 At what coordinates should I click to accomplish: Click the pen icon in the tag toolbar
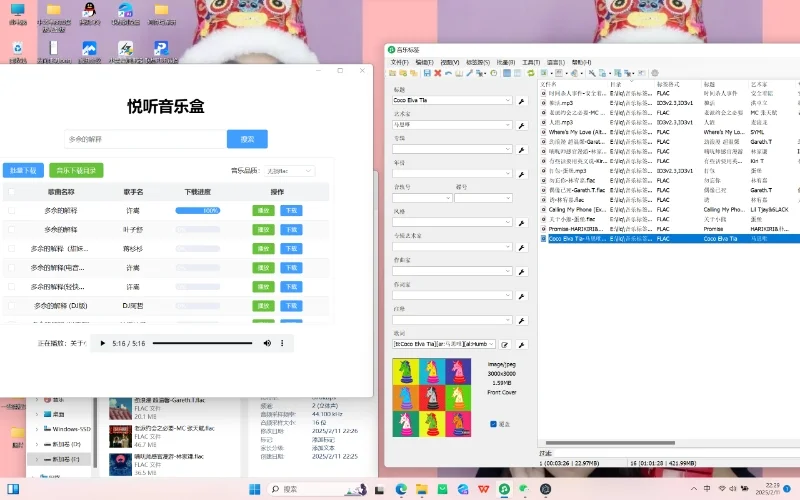[x=469, y=73]
